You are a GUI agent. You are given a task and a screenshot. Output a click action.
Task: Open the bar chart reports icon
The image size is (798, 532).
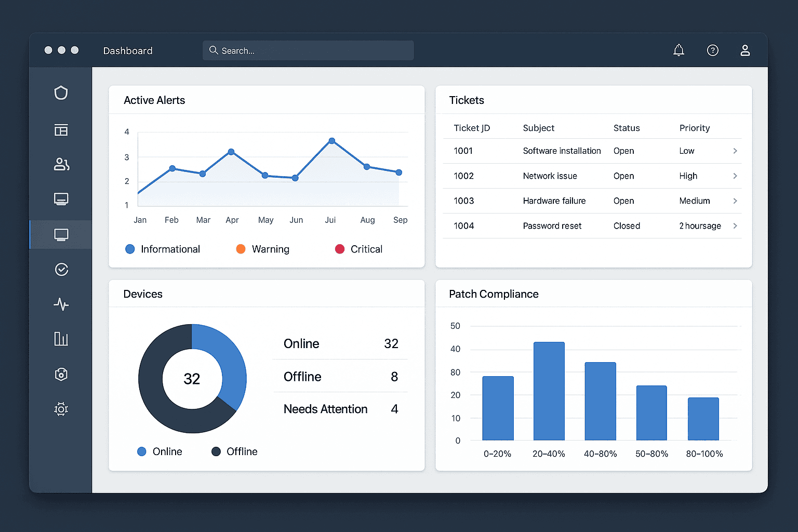click(x=61, y=339)
